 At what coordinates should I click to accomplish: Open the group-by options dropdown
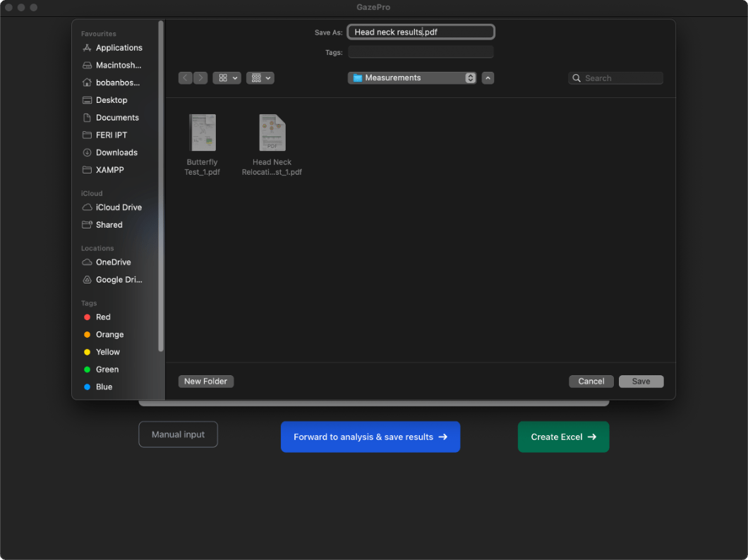pyautogui.click(x=260, y=78)
